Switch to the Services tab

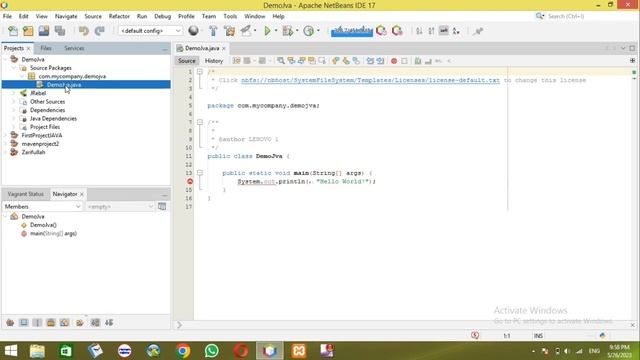point(74,48)
